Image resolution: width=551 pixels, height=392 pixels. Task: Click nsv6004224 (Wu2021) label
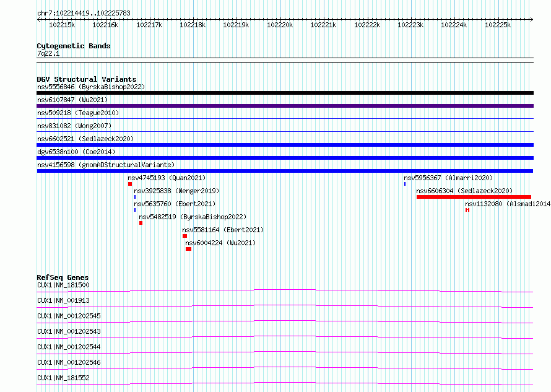point(220,243)
